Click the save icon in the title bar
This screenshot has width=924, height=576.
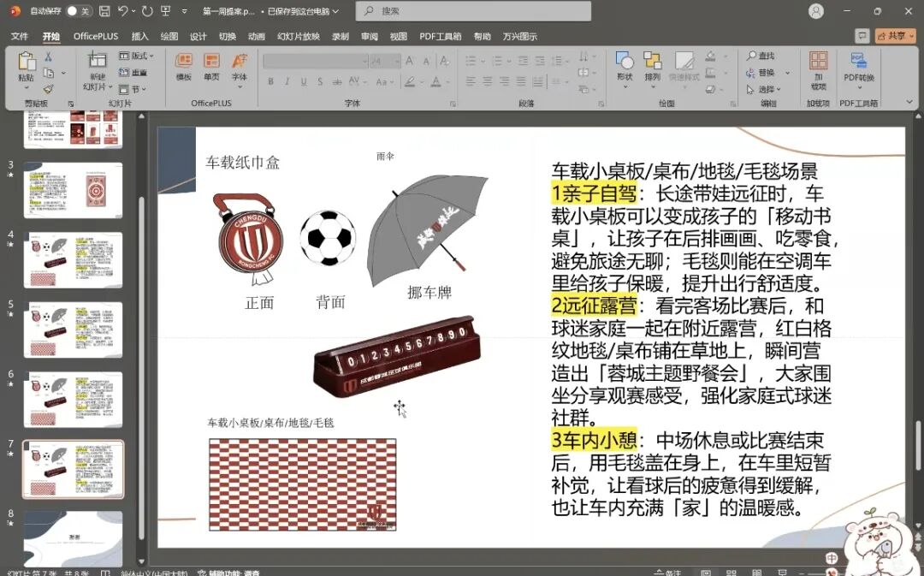104,11
